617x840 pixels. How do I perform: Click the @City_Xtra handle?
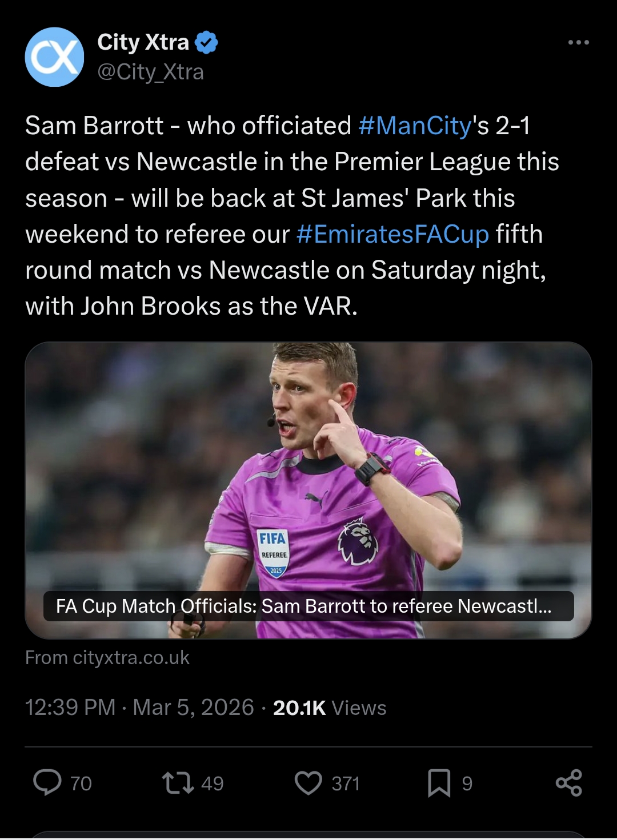point(150,72)
